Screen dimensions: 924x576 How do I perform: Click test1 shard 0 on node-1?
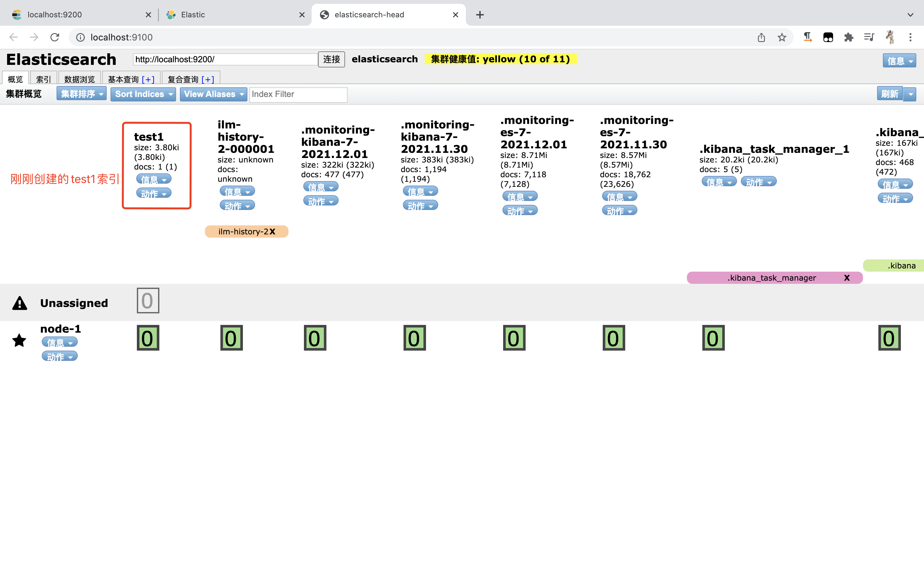pyautogui.click(x=148, y=338)
